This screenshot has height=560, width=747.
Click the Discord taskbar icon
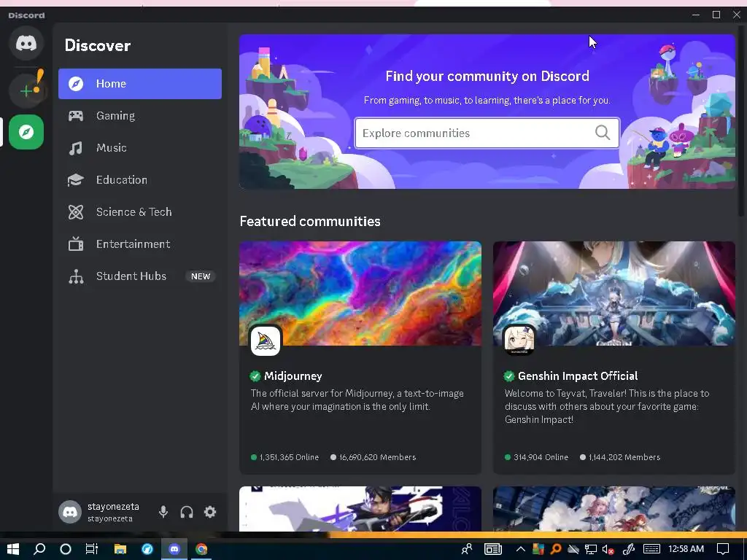pyautogui.click(x=174, y=549)
